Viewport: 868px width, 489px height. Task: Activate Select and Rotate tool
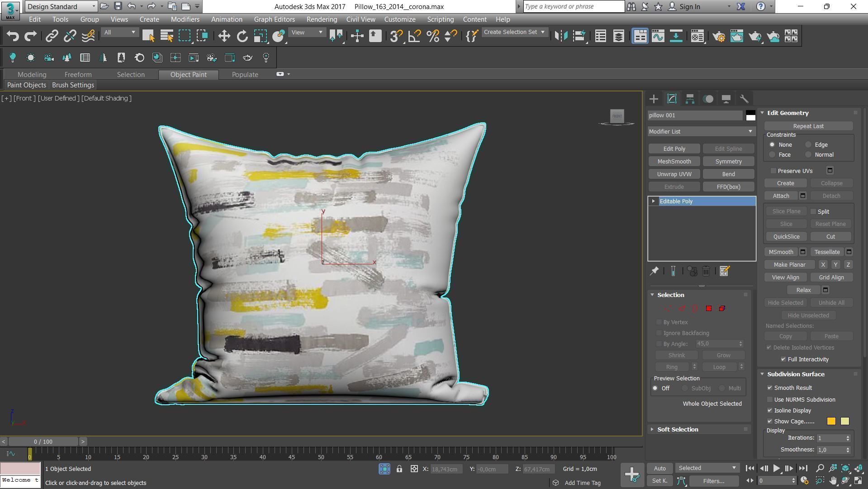(242, 36)
